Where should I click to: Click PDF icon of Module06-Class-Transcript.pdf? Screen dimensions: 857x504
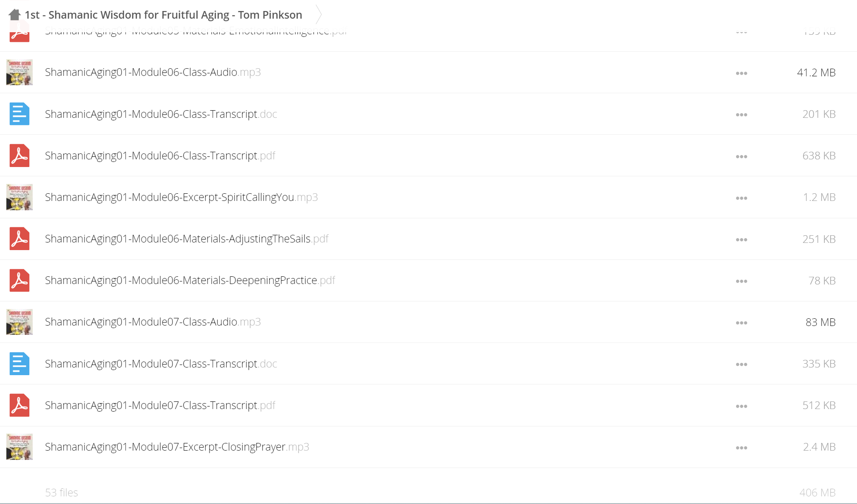tap(20, 156)
